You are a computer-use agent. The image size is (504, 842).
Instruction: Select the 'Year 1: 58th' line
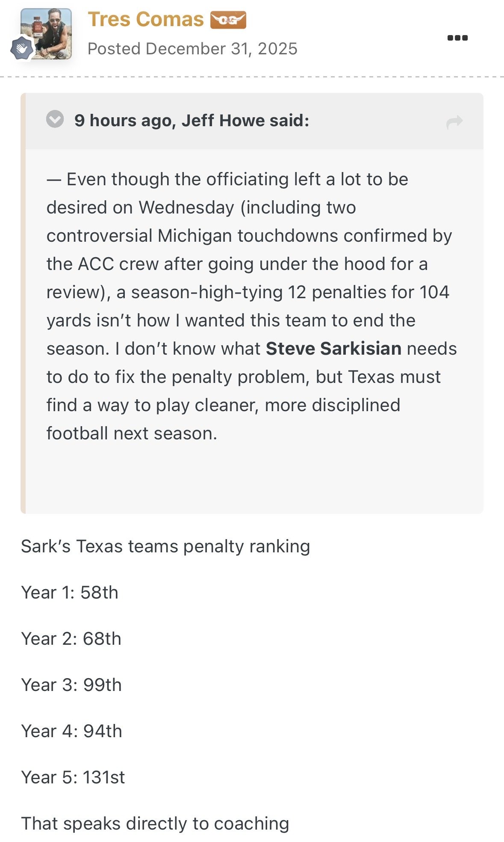pyautogui.click(x=70, y=593)
